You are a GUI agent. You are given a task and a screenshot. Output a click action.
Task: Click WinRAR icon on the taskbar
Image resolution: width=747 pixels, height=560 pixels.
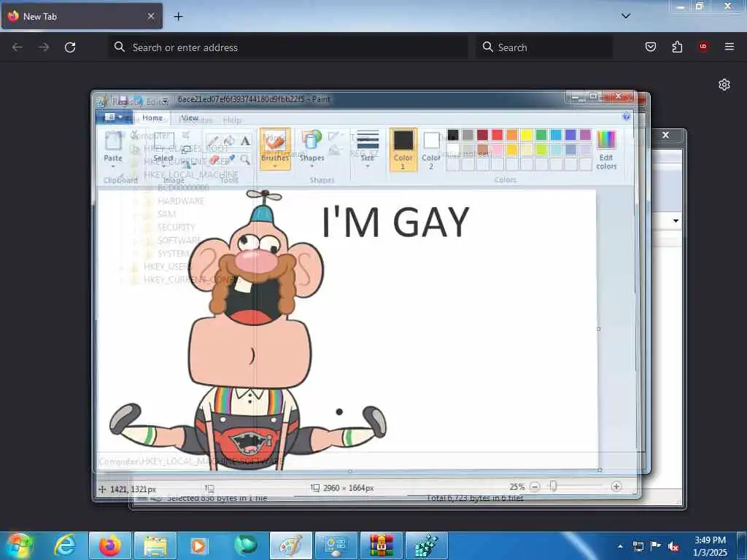point(381,545)
